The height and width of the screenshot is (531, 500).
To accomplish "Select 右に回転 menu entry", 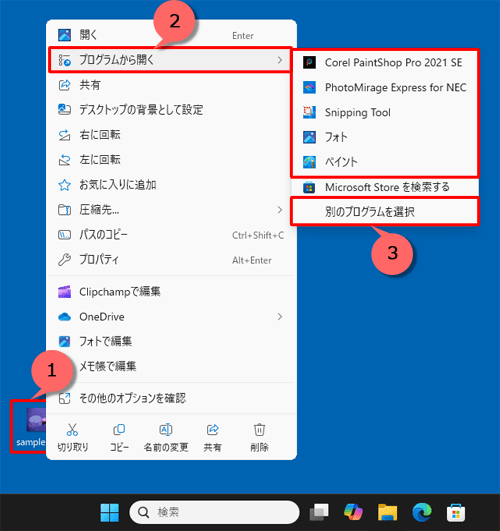I will 171,135.
